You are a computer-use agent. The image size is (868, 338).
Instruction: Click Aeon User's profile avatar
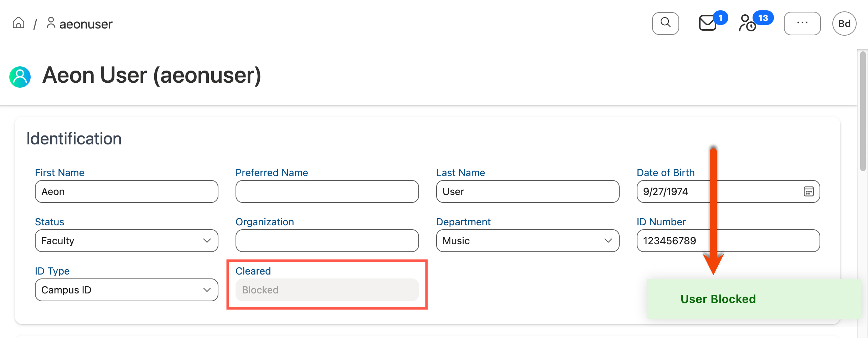(x=20, y=76)
